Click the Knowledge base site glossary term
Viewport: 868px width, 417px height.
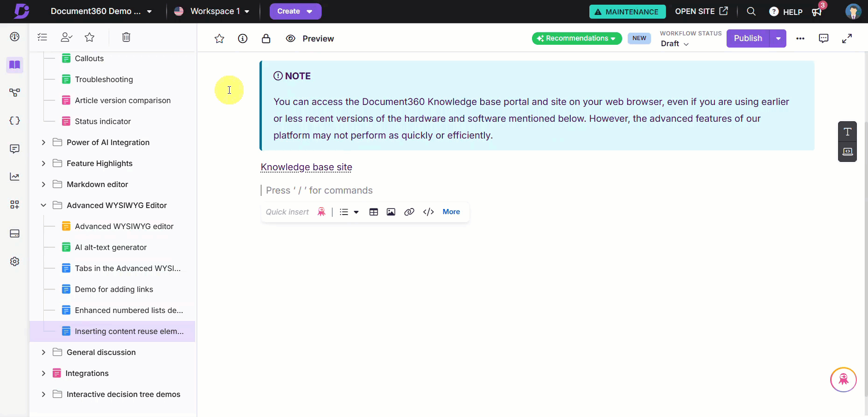306,167
